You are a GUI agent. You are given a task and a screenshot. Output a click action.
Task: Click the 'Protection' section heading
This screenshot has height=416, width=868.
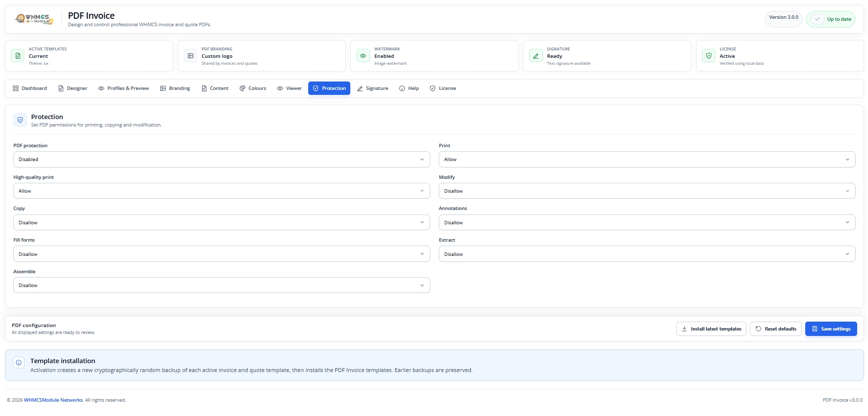47,117
